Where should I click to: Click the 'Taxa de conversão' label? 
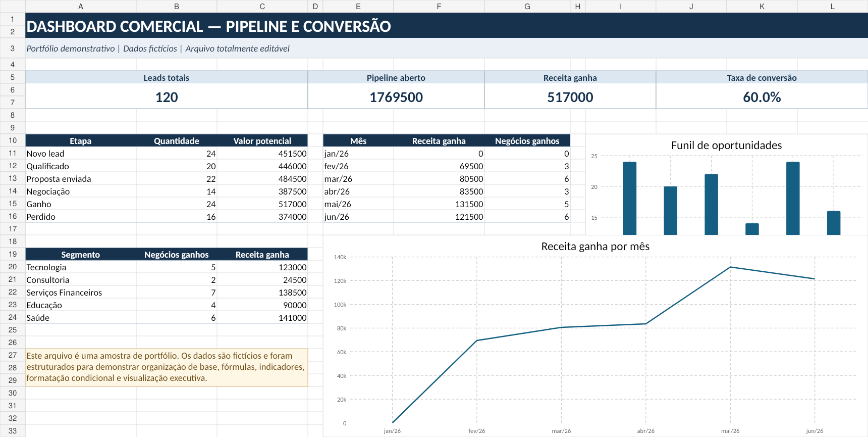pyautogui.click(x=762, y=78)
